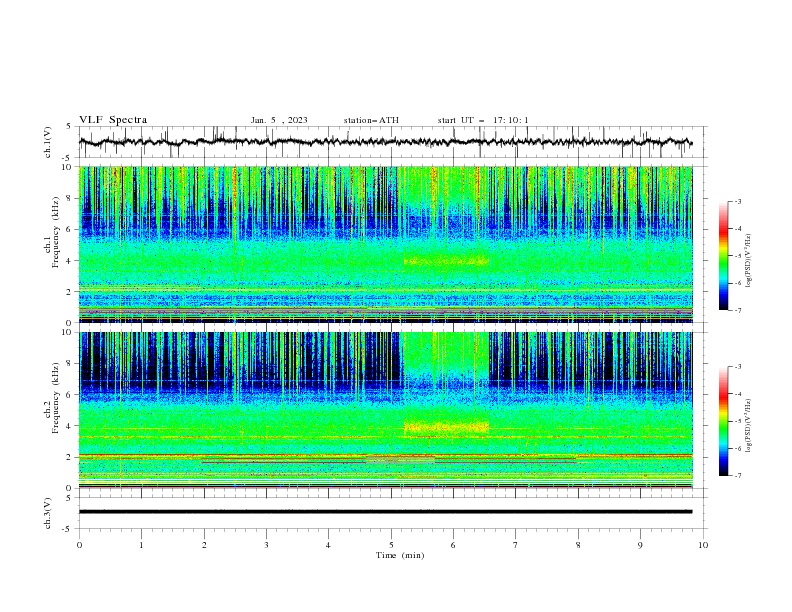Click the "station=ATH" header label

[x=371, y=120]
